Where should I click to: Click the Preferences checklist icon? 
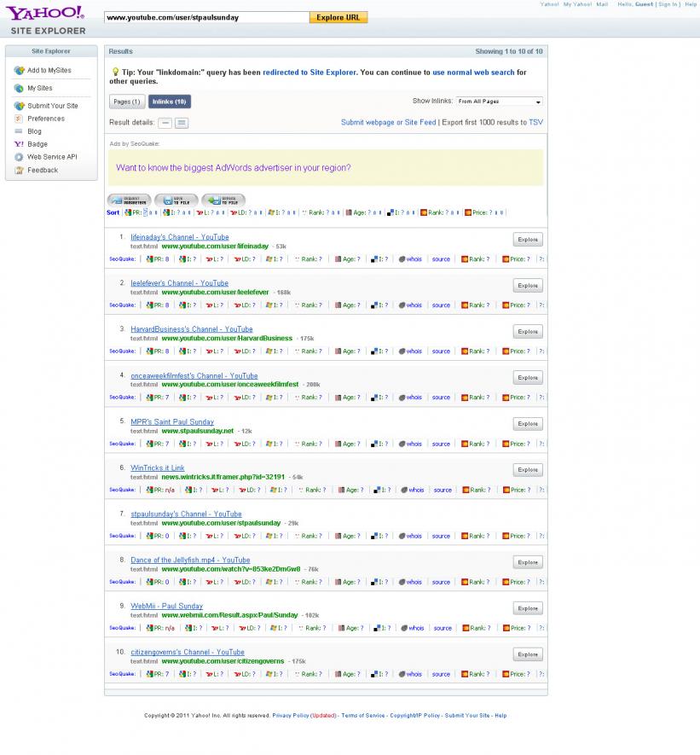click(x=19, y=119)
